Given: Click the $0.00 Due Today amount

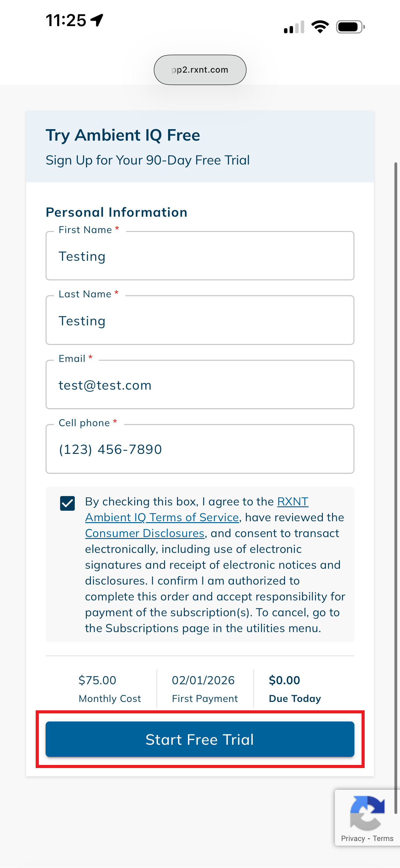Looking at the screenshot, I should [x=285, y=680].
